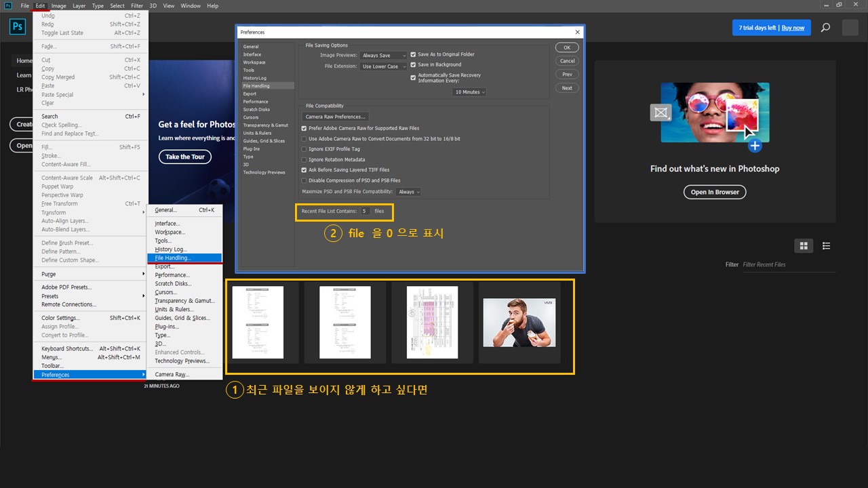Open the search magnifier icon
This screenshot has width=868, height=488.
coord(825,28)
